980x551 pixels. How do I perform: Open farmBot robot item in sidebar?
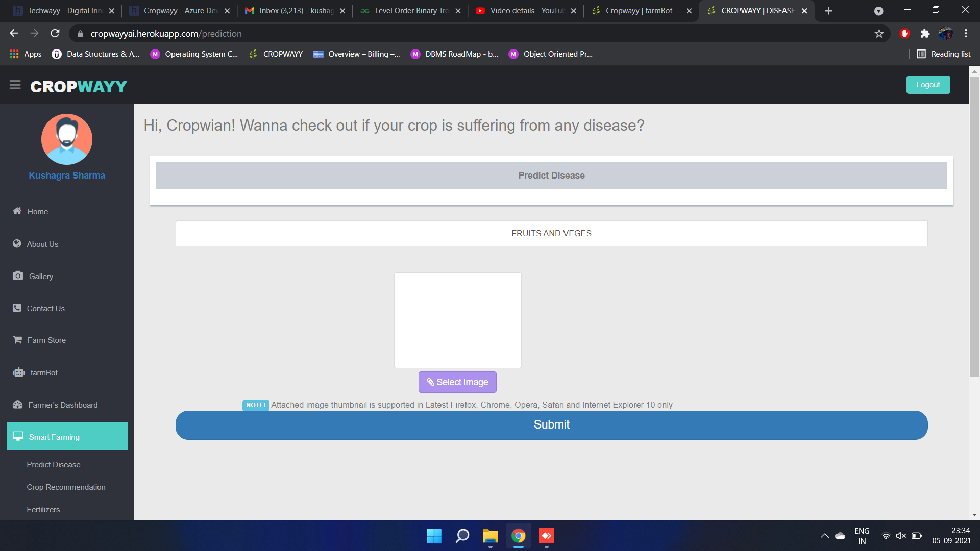tap(43, 373)
